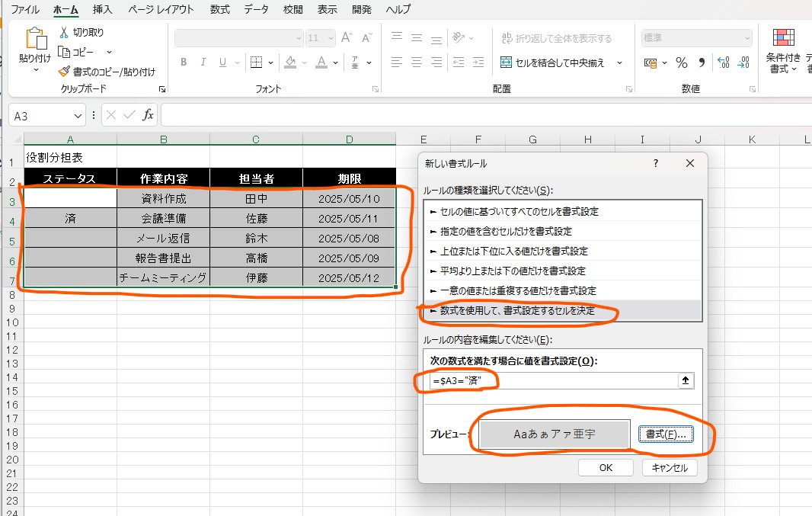Click the Cut scissors icon
Image resolution: width=812 pixels, height=516 pixels.
tap(65, 33)
